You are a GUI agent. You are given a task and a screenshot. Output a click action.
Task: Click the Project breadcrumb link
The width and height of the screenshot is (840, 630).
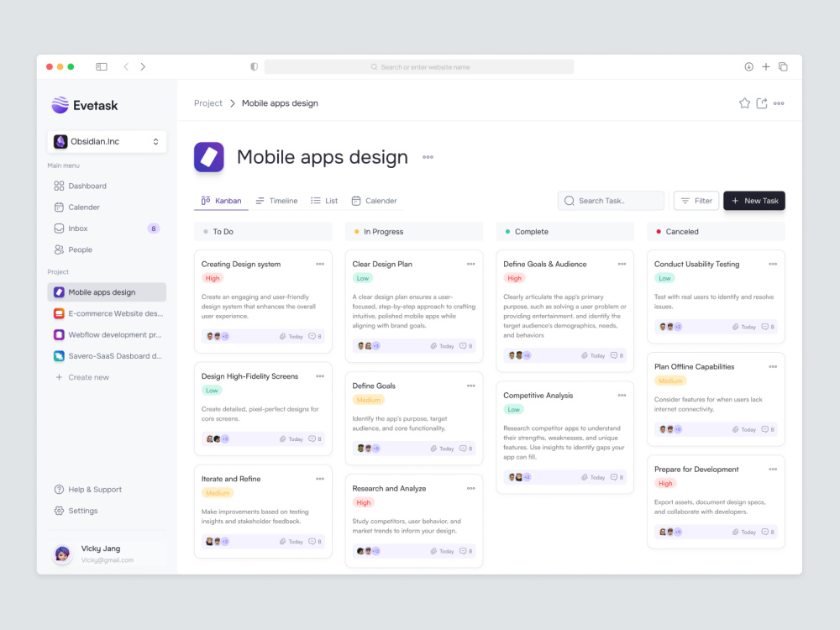207,103
